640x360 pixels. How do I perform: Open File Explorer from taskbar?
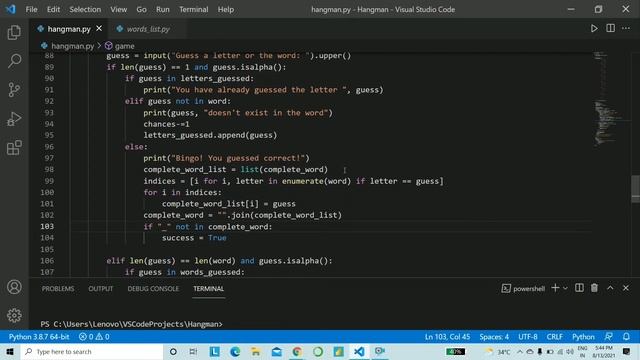click(256, 351)
